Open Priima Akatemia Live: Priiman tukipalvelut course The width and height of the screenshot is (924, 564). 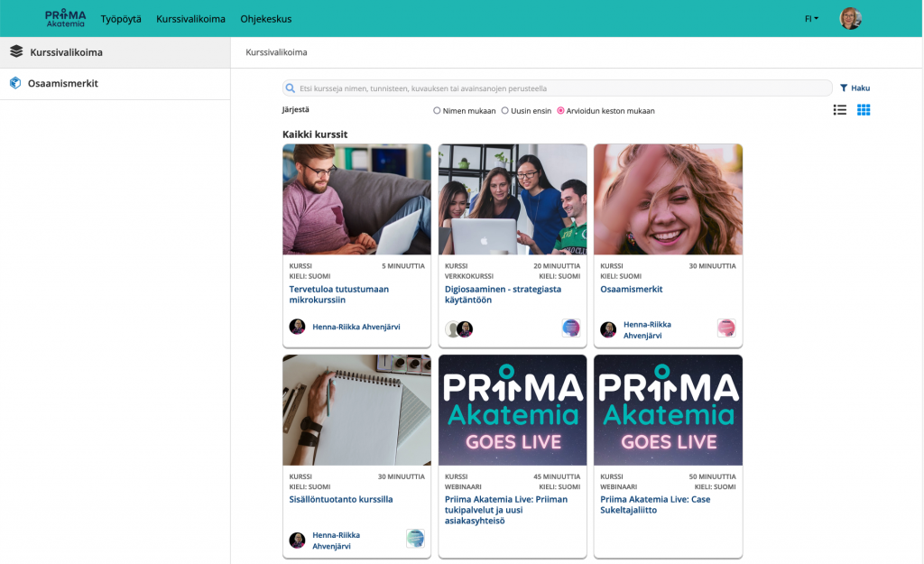505,510
